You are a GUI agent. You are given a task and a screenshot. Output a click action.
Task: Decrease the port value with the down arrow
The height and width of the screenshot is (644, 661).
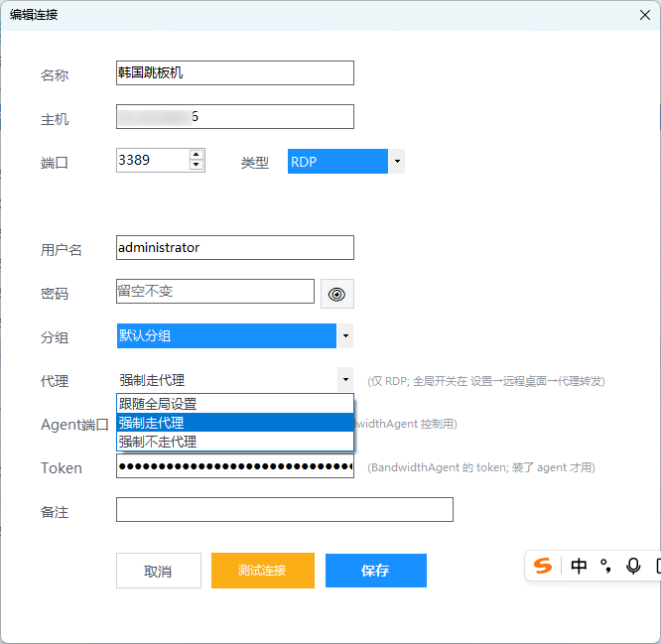(197, 165)
